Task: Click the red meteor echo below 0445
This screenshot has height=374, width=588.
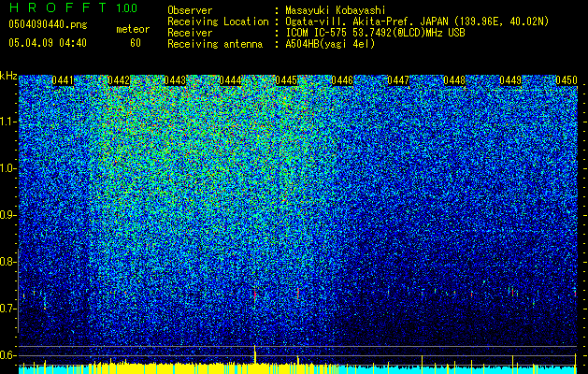Action: click(298, 294)
